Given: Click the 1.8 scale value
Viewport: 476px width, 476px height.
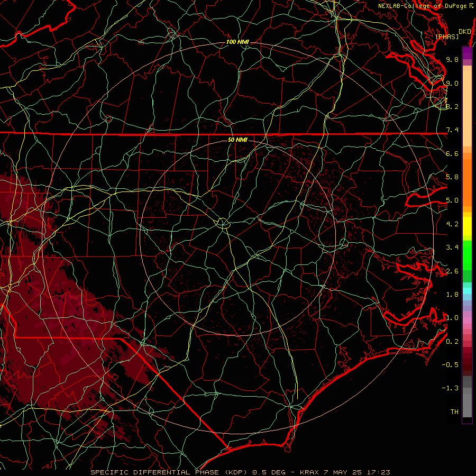Looking at the screenshot, I should click(x=452, y=295).
